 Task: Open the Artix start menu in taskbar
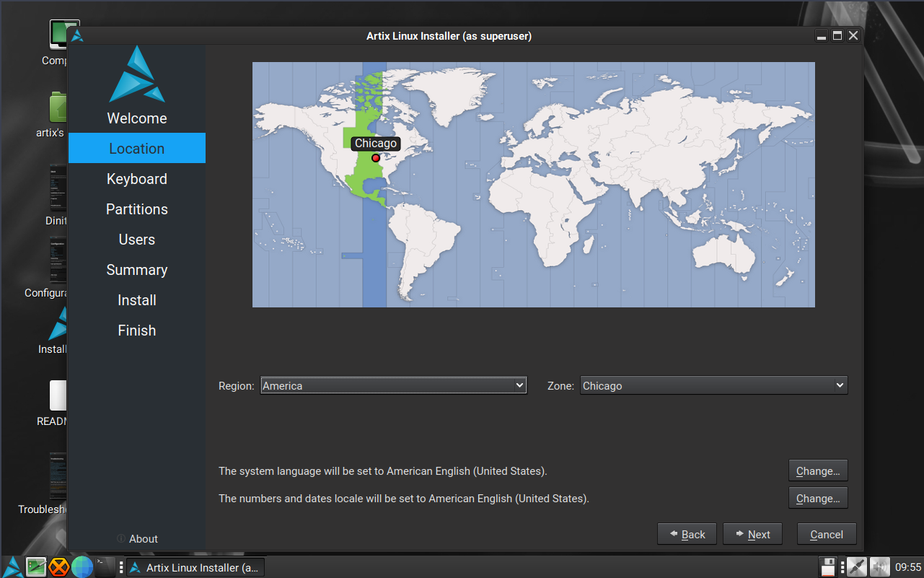(x=12, y=567)
